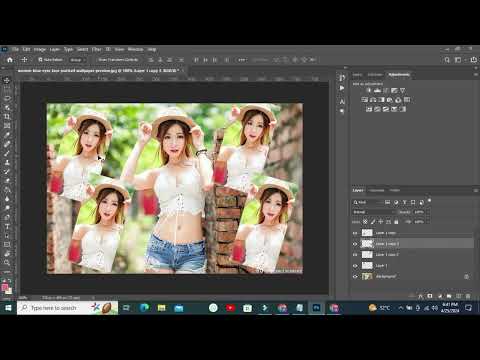Open the collapsed Character panel icon
Viewport: 480px width, 360px height.
click(342, 102)
